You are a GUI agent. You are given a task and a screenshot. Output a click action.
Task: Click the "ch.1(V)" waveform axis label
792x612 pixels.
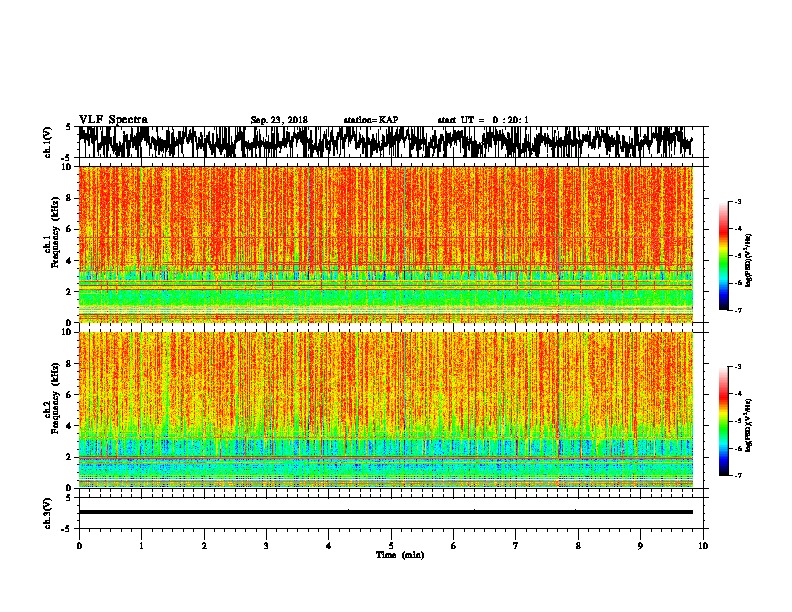point(47,142)
